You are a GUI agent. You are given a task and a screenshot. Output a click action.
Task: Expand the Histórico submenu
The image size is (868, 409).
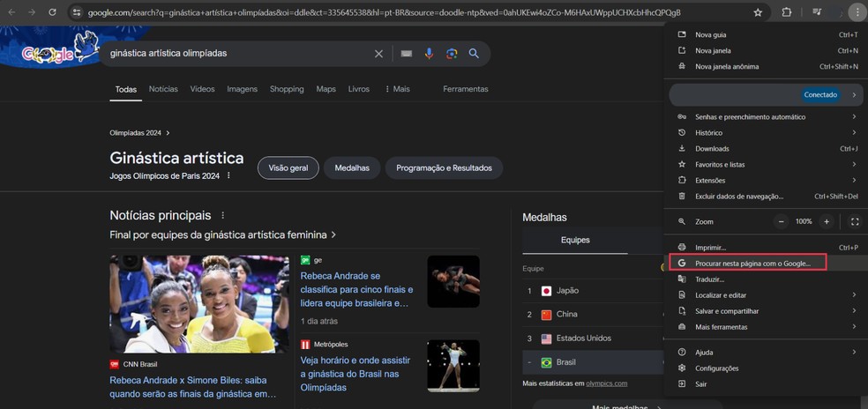(x=767, y=133)
